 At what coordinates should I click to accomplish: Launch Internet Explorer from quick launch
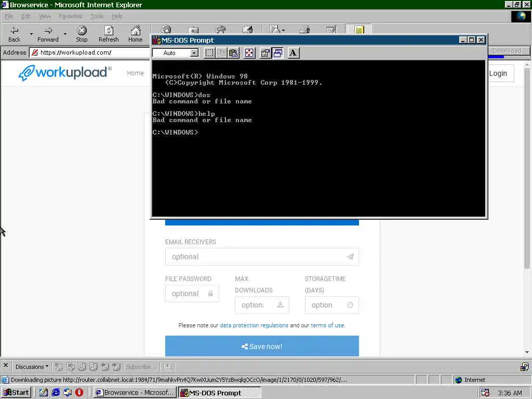coord(56,393)
